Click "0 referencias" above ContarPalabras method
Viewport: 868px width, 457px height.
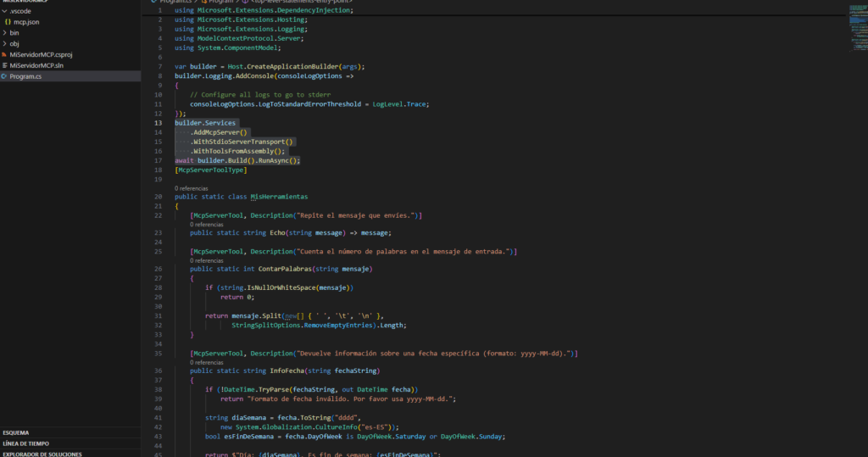coord(206,261)
